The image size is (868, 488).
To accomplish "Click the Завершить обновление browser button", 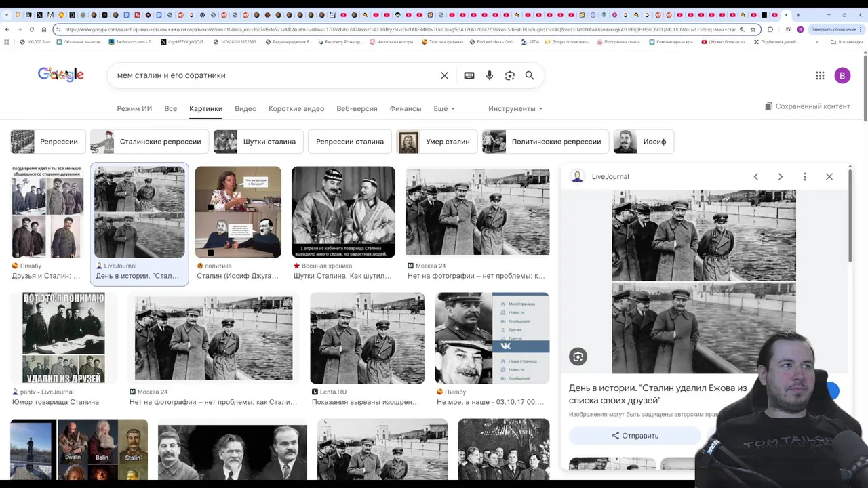I will pos(833,29).
